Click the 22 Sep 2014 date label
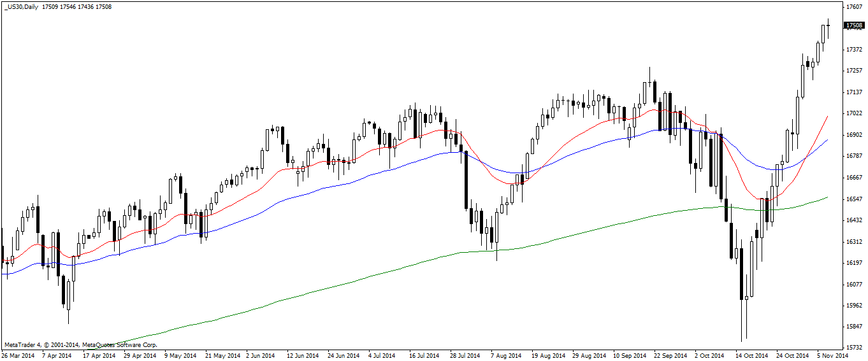Image resolution: width=868 pixels, height=361 pixels. 669,356
